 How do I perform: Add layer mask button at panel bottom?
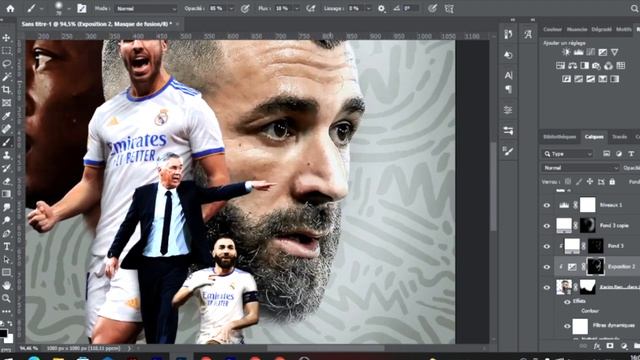coord(610,346)
